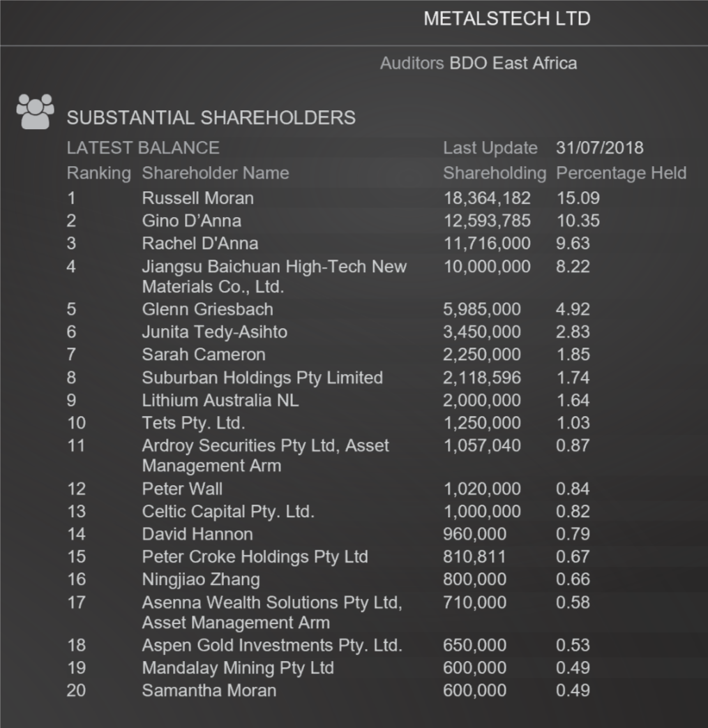Open Asenna Wealth Solutions Pty Ltd entry
This screenshot has height=728, width=708.
click(272, 612)
